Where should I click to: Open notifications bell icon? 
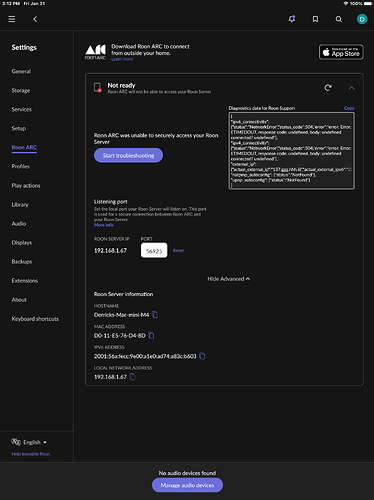tap(292, 19)
